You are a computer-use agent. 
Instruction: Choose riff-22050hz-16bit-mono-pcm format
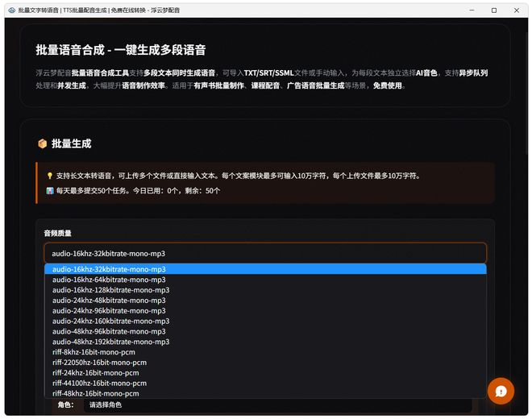[265, 363]
